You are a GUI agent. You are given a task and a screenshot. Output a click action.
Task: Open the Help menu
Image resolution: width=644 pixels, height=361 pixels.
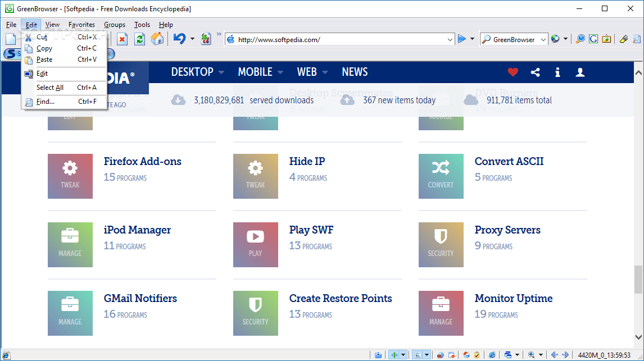pos(166,25)
